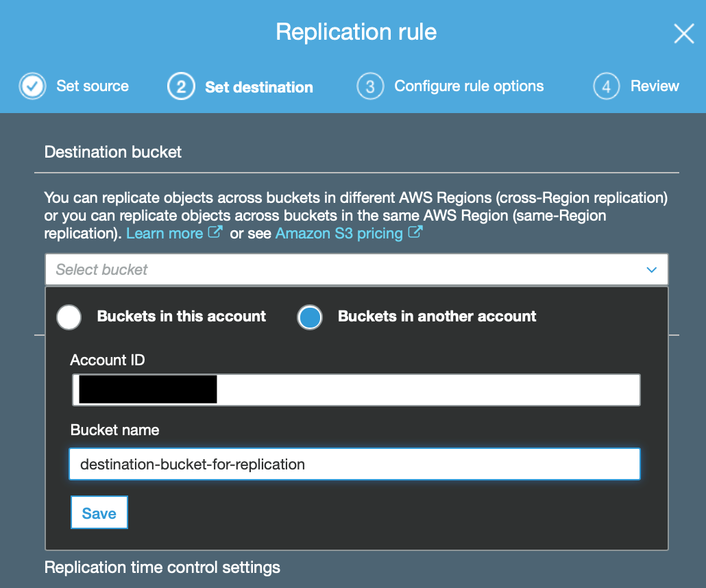Click the external link icon beside Learn more

[x=216, y=232]
